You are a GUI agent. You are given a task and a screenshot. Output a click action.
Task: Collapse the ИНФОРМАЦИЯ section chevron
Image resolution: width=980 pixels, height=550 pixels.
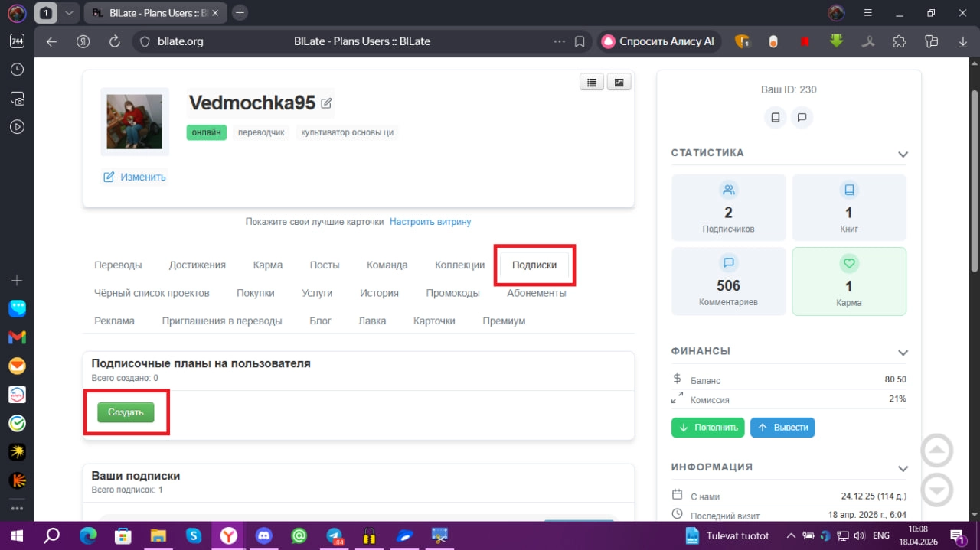(903, 468)
